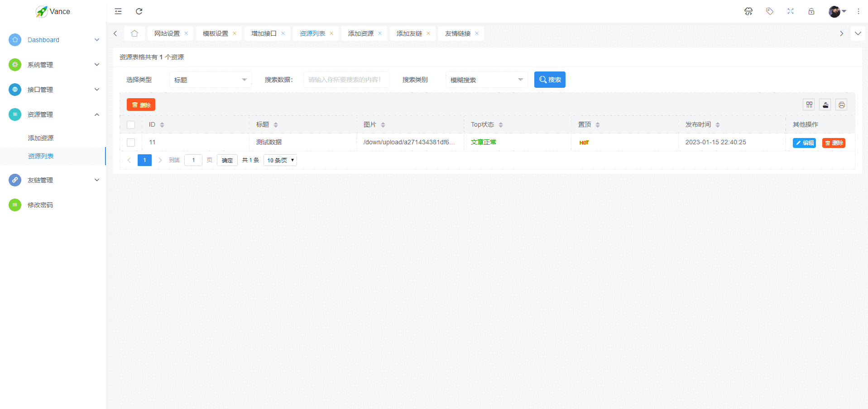The height and width of the screenshot is (409, 868).
Task: Open the 选择类型 dropdown showing 标题
Action: coord(210,80)
